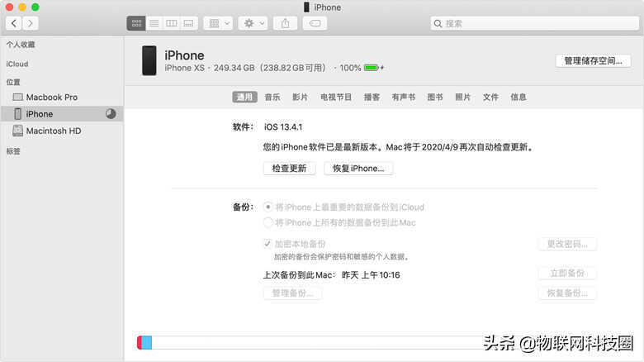Viewport: 644px width, 362px height.
Task: Switch to column view
Action: (171, 23)
